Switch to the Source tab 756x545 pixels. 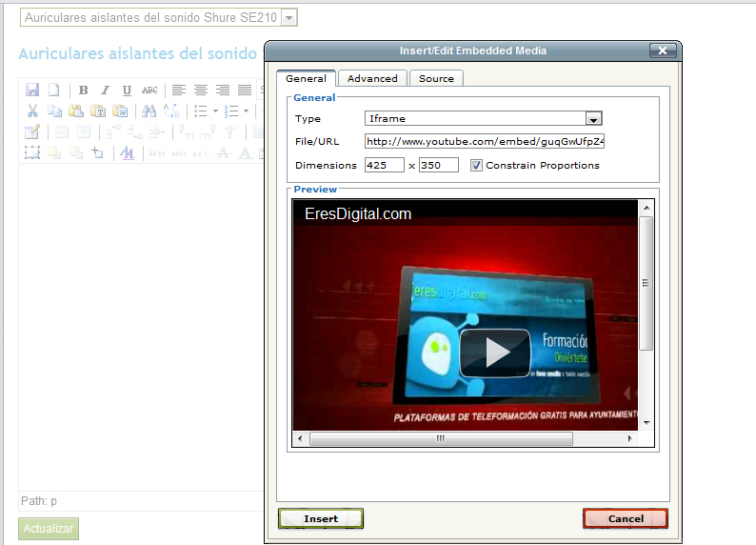pyautogui.click(x=436, y=79)
